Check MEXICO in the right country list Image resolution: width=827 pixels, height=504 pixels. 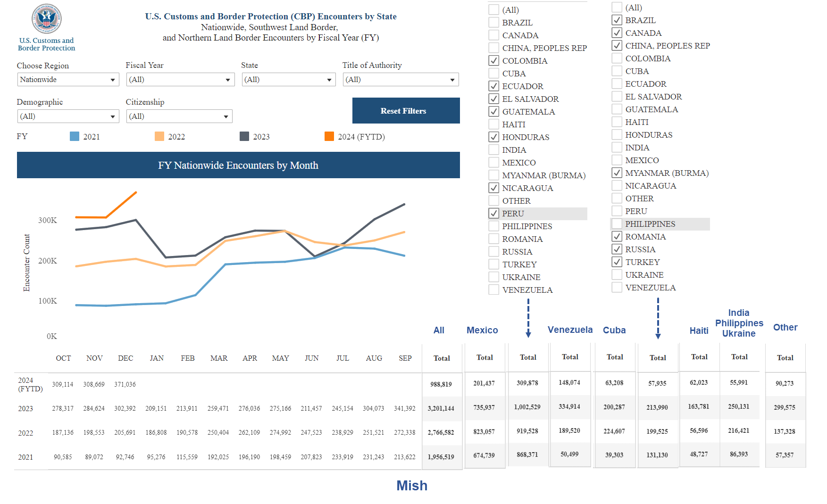(x=617, y=160)
